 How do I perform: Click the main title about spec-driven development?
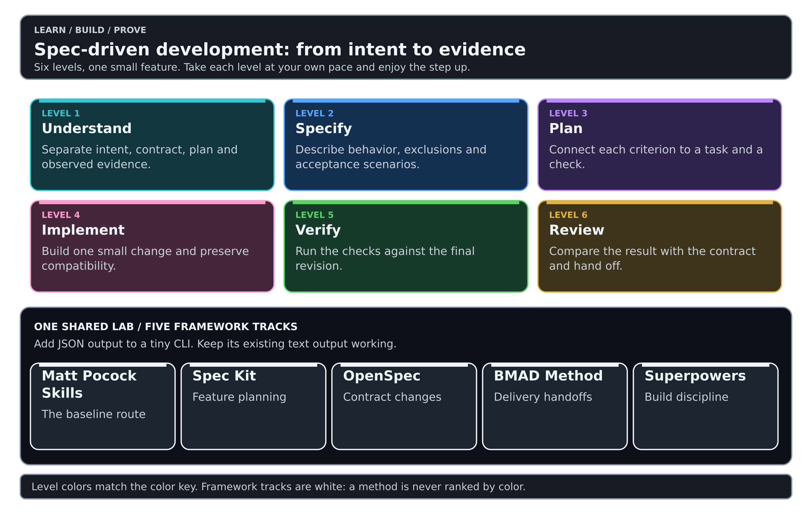pos(280,49)
